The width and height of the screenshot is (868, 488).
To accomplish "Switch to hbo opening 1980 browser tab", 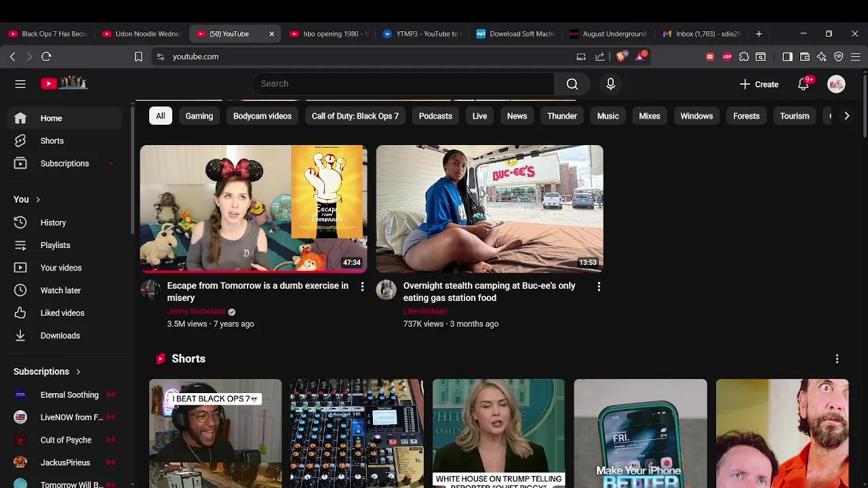I will pos(330,34).
